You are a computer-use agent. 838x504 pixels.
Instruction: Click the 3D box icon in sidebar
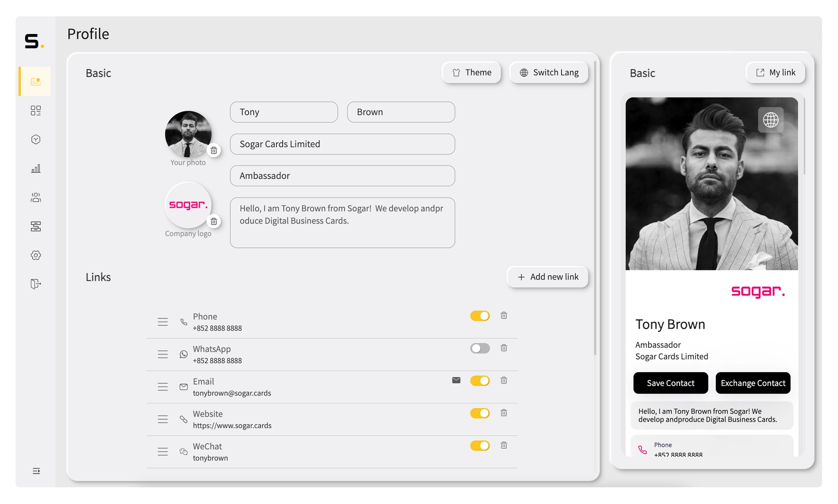pos(36,139)
